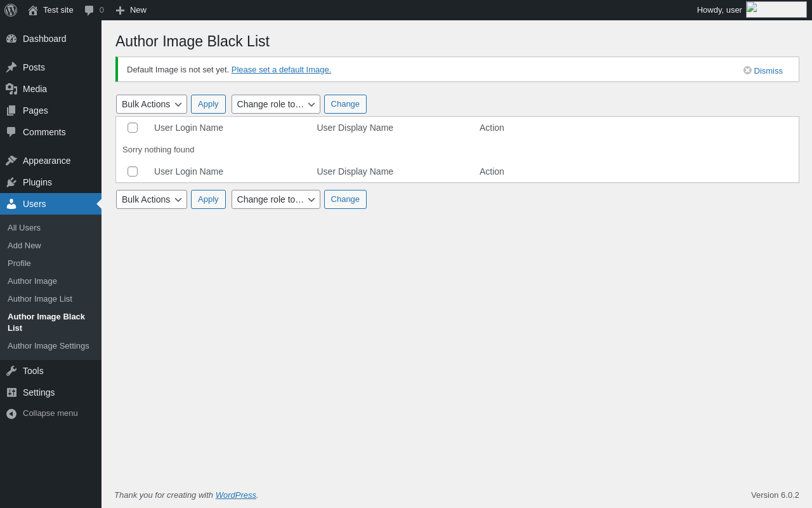Screen dimensions: 812x508
Task: Click the plus icon next to New
Action: (120, 10)
